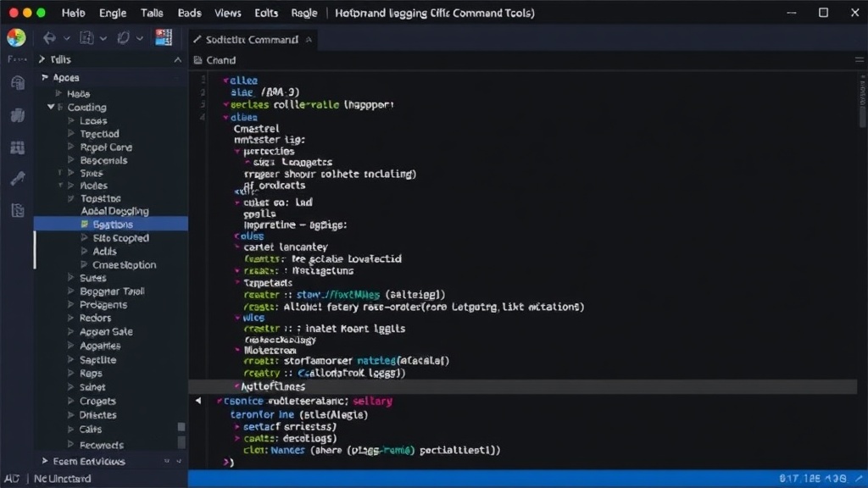The width and height of the screenshot is (868, 488).
Task: Click the colored grid toolbar icon
Action: [x=164, y=37]
